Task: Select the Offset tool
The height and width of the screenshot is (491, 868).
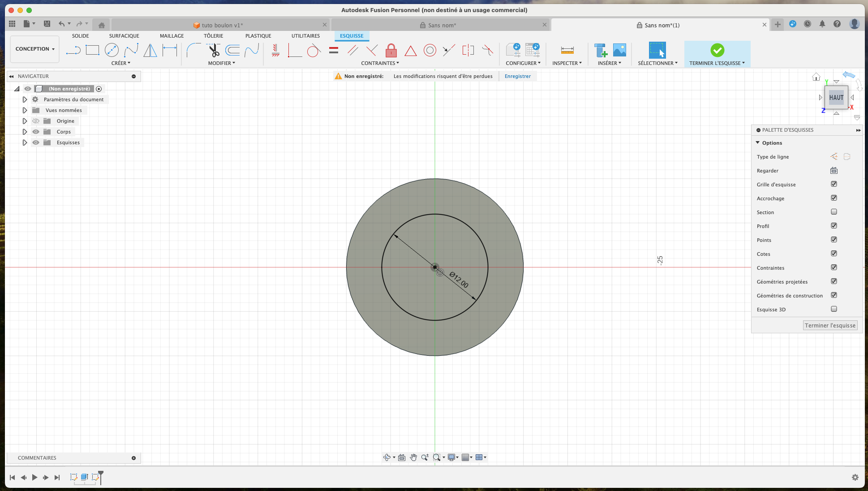Action: coord(232,50)
